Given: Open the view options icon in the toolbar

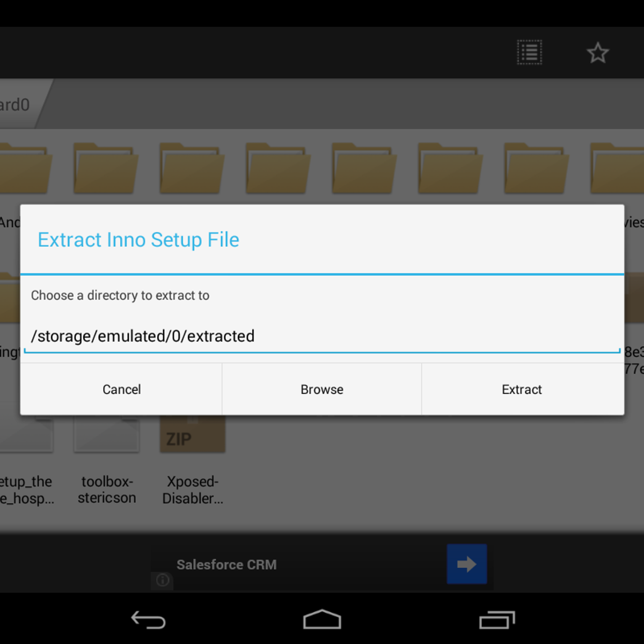Looking at the screenshot, I should point(529,52).
